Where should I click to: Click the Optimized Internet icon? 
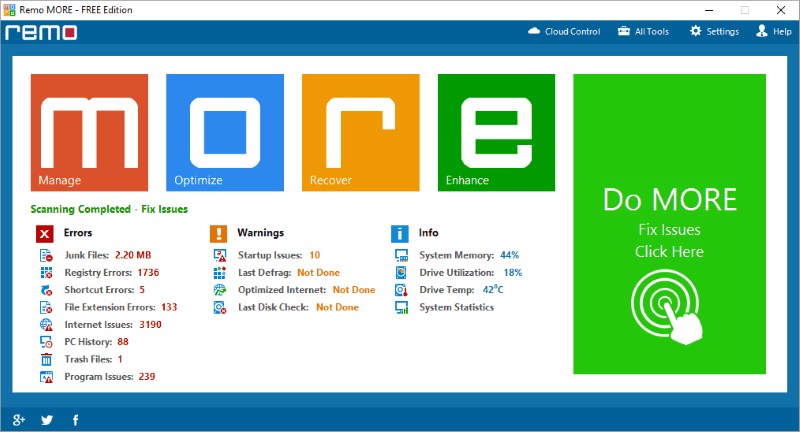pos(220,290)
